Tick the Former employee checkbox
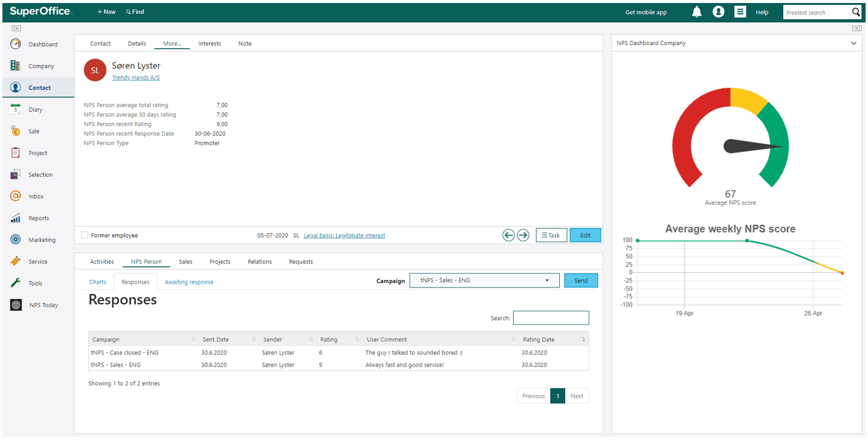The image size is (868, 440). click(85, 236)
